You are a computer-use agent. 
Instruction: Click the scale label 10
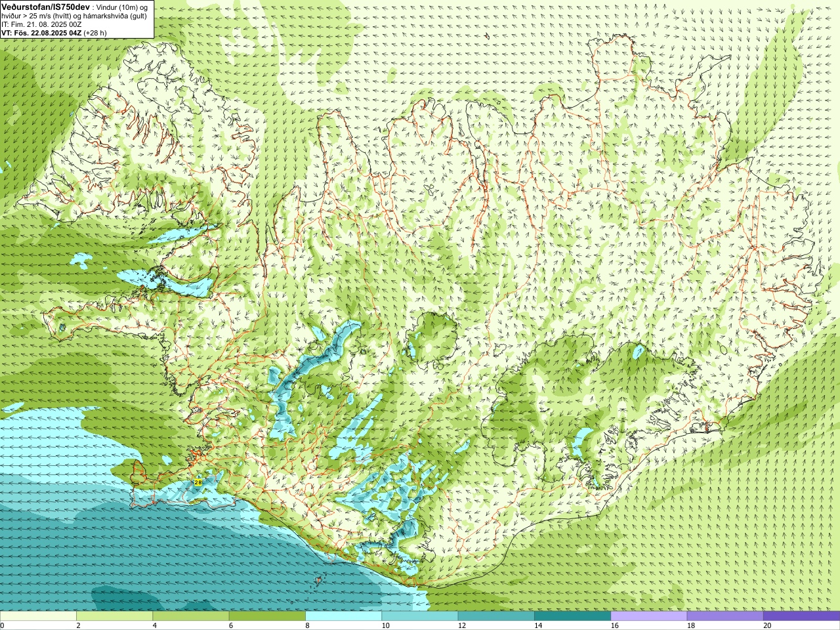[x=385, y=625]
